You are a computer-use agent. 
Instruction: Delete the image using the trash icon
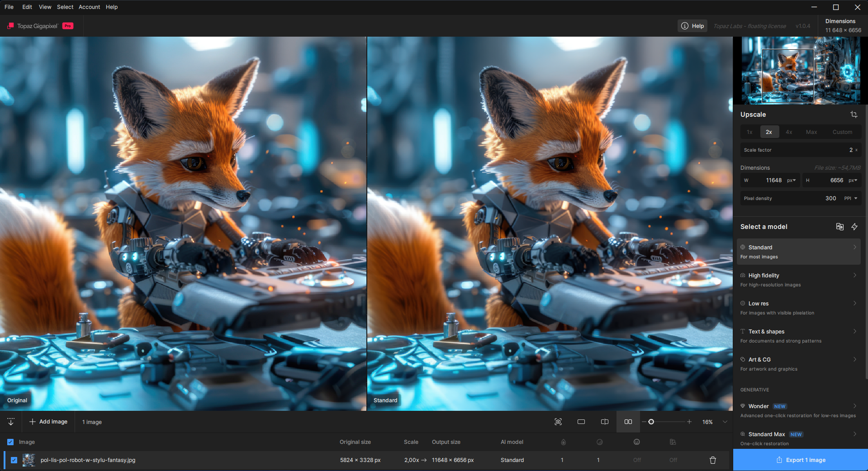point(713,460)
